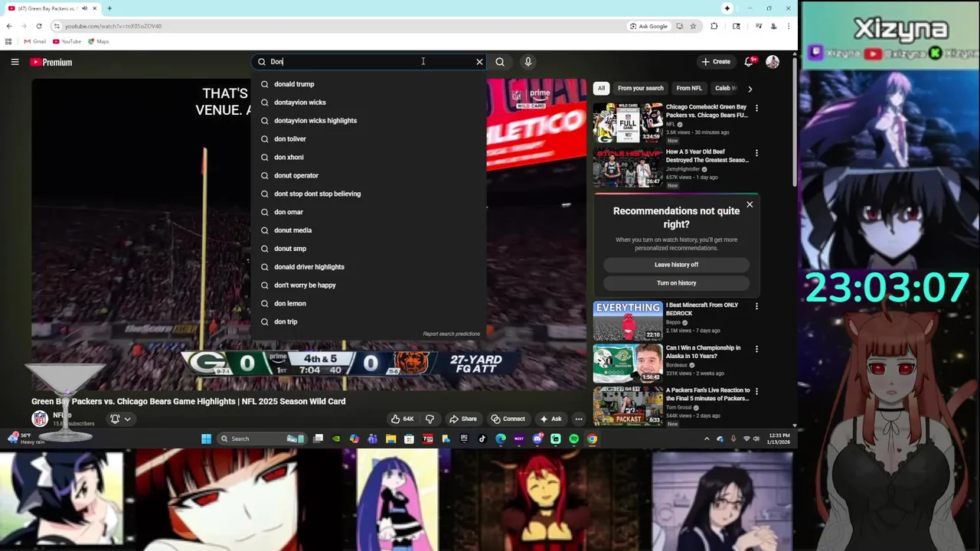Viewport: 980px width, 551px height.
Task: Like the video with thumbs-up 64K
Action: pos(403,419)
